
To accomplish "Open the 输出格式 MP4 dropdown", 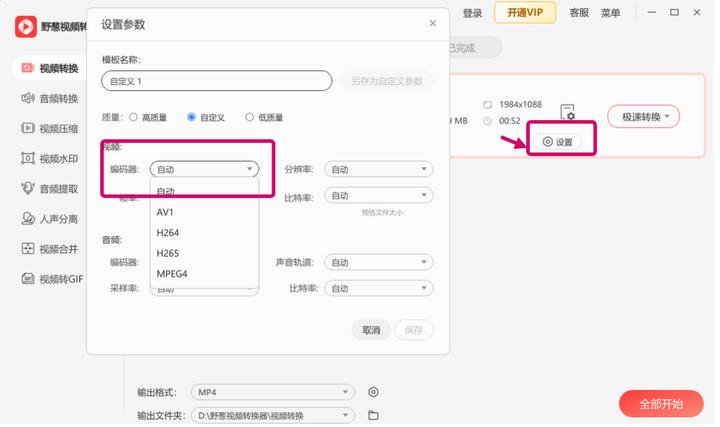I will click(273, 392).
